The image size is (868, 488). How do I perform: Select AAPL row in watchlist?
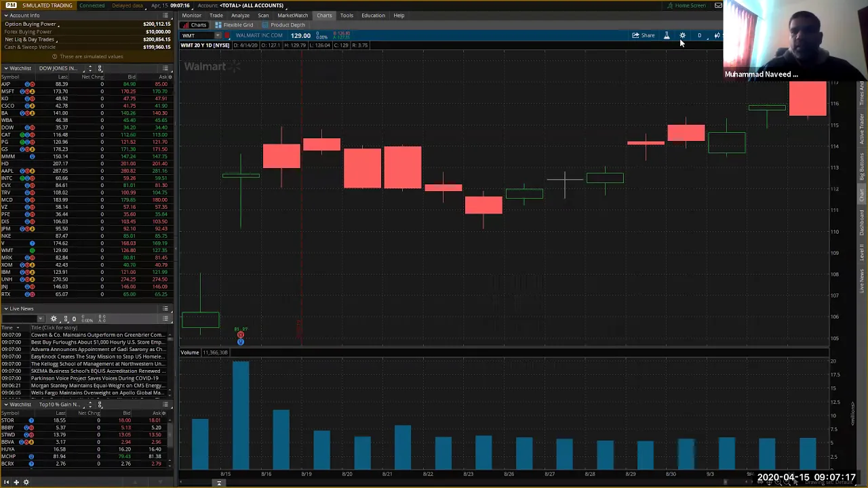[x=86, y=171]
